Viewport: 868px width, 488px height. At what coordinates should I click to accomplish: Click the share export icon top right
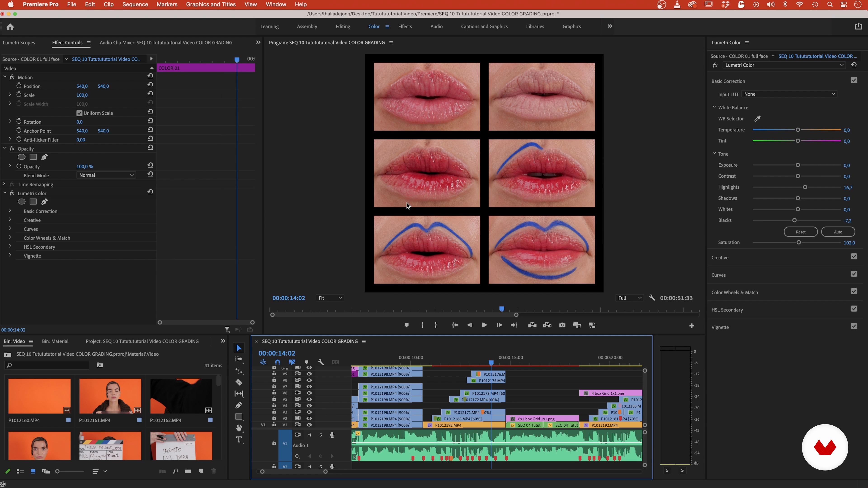click(x=858, y=27)
